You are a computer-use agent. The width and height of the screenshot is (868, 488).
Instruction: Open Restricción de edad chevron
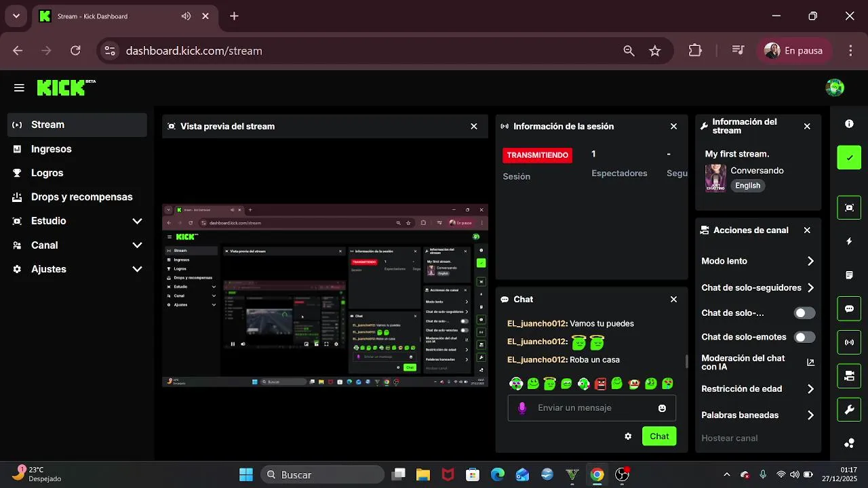click(x=810, y=389)
